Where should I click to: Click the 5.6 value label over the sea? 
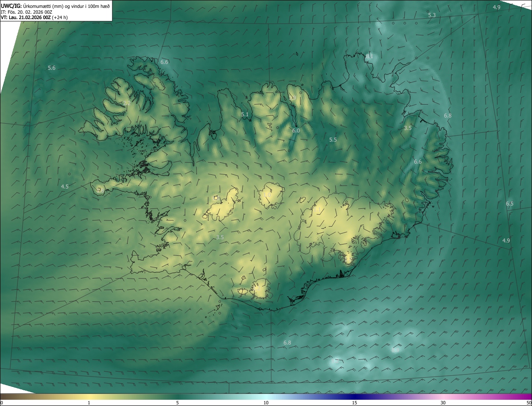pyautogui.click(x=52, y=68)
